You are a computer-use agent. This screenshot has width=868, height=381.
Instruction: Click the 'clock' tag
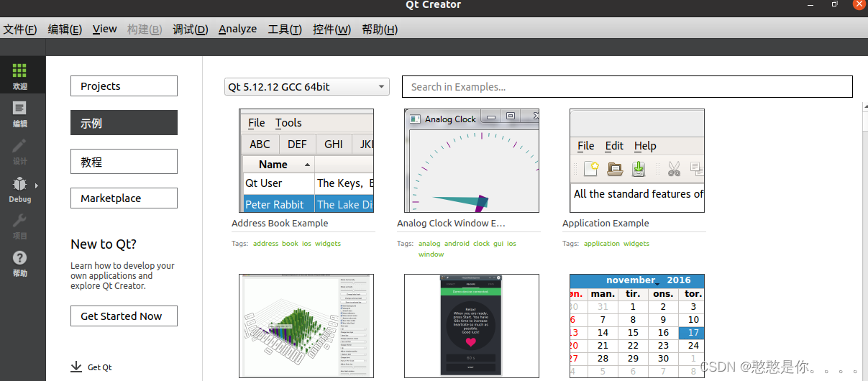pos(481,244)
